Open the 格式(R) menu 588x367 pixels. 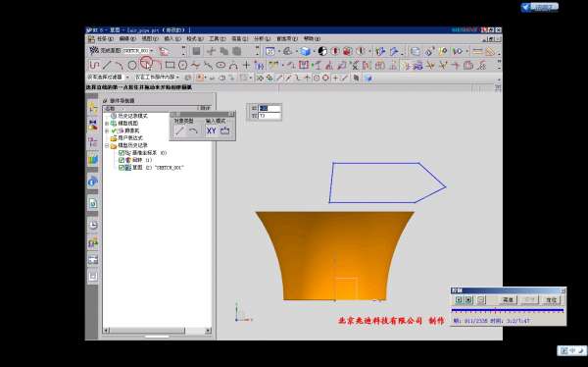pos(195,38)
